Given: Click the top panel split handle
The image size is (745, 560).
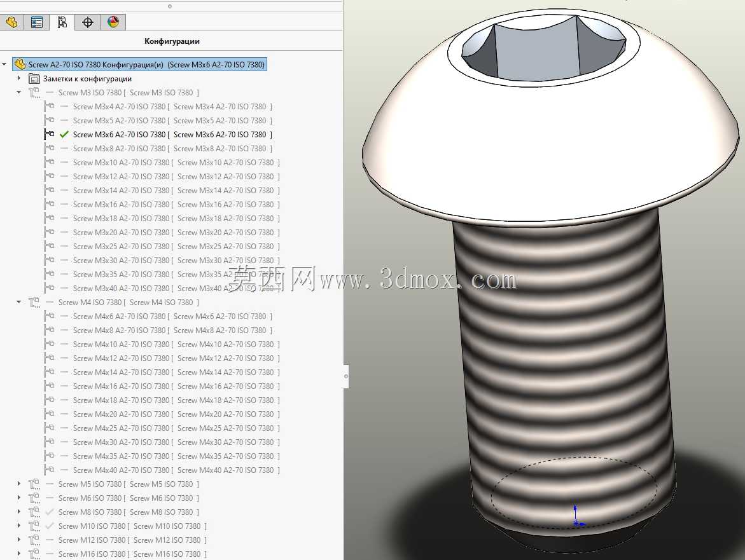Looking at the screenshot, I should pos(170,6).
